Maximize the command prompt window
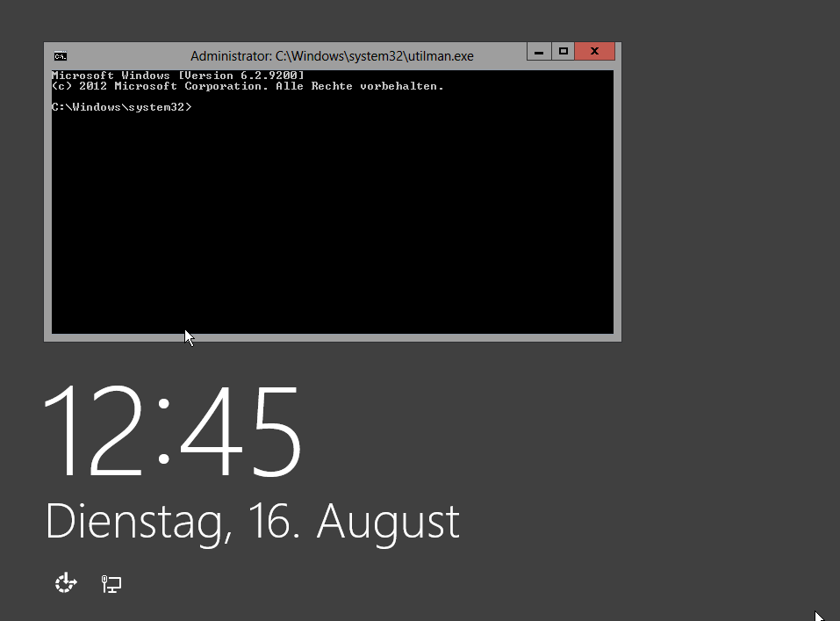Screen dimensions: 840x621 click(x=563, y=51)
